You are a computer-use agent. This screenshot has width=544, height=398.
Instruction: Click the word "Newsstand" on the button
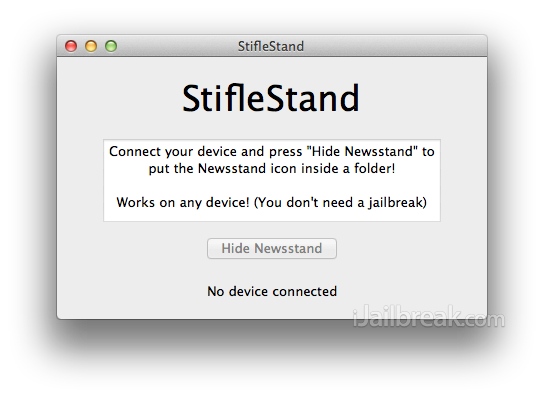click(288, 248)
